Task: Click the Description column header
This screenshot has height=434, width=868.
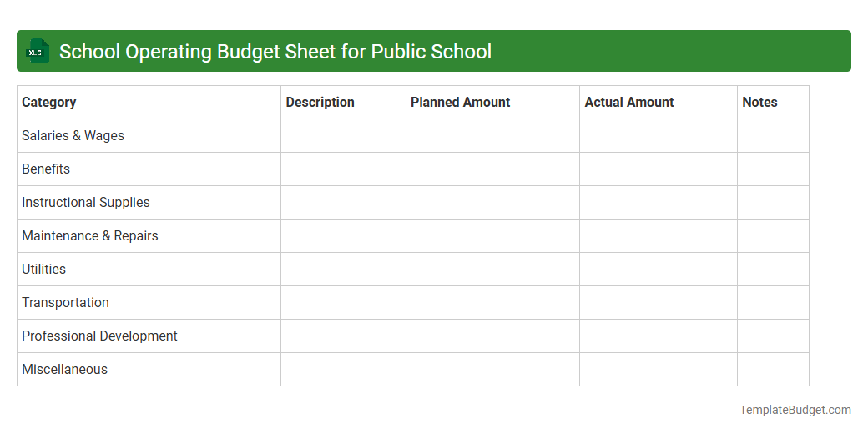Action: [343, 103]
